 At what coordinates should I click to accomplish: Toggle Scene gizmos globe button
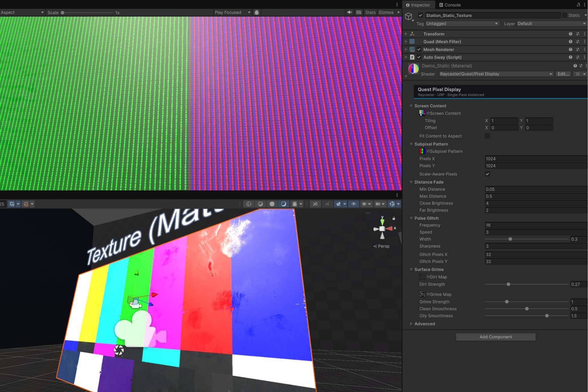392,204
